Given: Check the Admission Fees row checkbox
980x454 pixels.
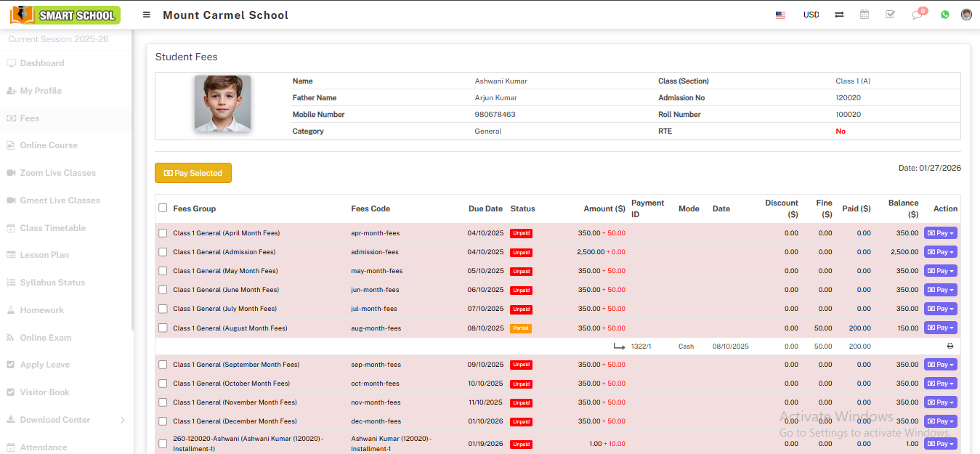Looking at the screenshot, I should (163, 252).
